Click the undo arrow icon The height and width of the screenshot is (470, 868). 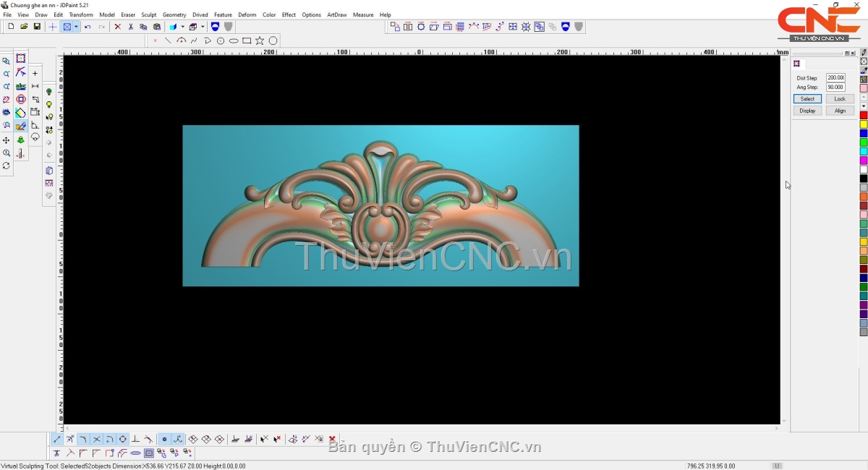(88, 27)
